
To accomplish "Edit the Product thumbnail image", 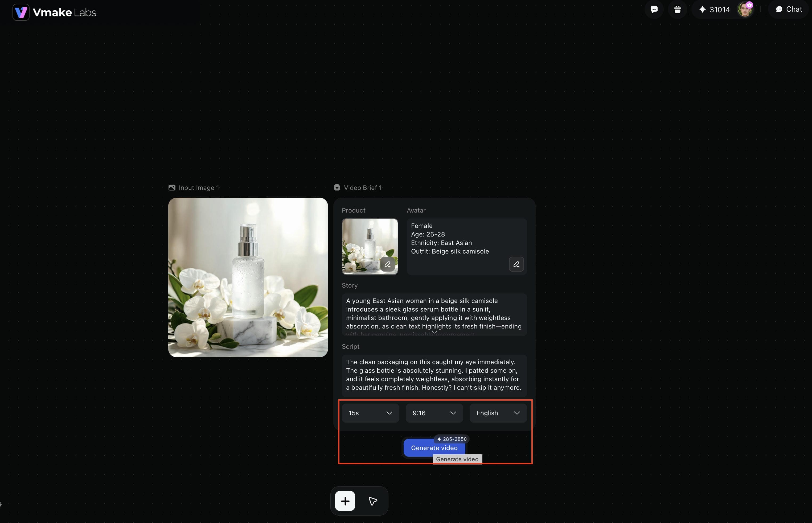I will point(387,264).
